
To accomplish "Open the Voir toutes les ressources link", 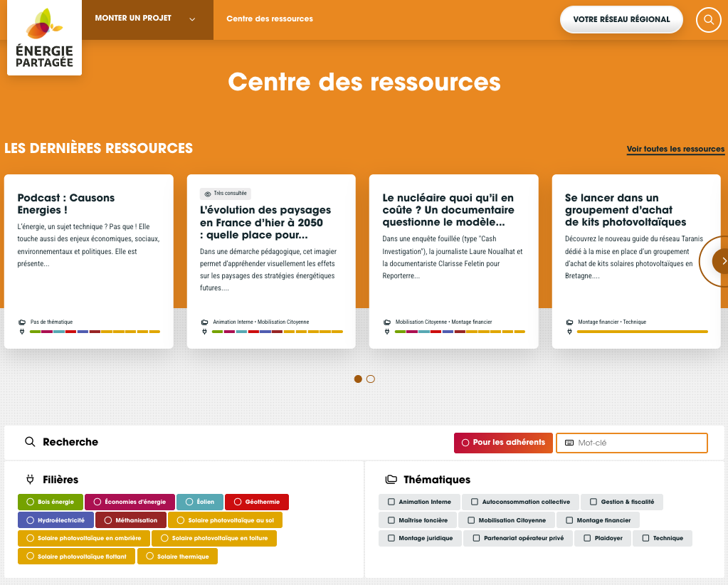I will tap(675, 149).
